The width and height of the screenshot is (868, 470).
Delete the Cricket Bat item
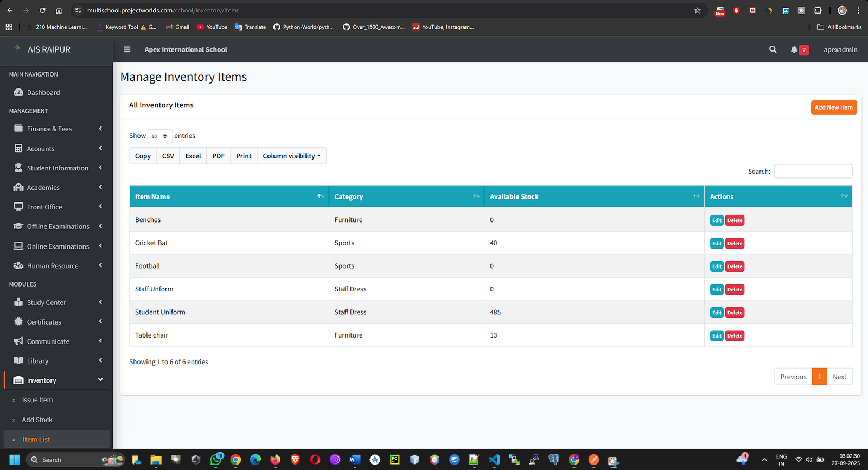click(x=735, y=244)
